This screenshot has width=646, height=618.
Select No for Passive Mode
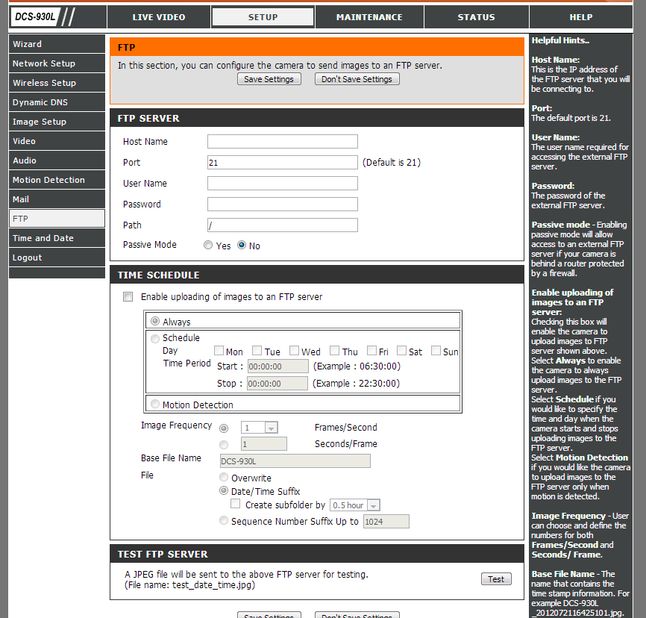click(x=241, y=245)
